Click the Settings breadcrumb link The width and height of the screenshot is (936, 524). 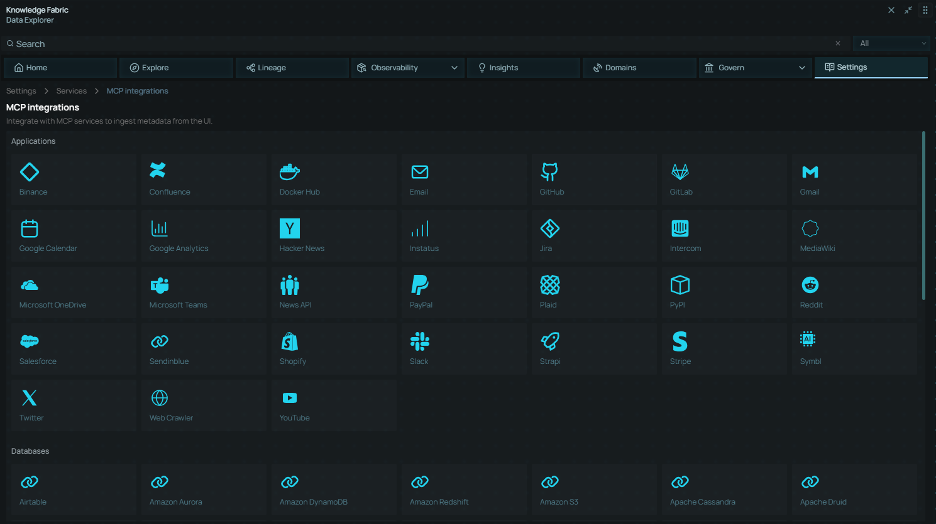click(21, 91)
